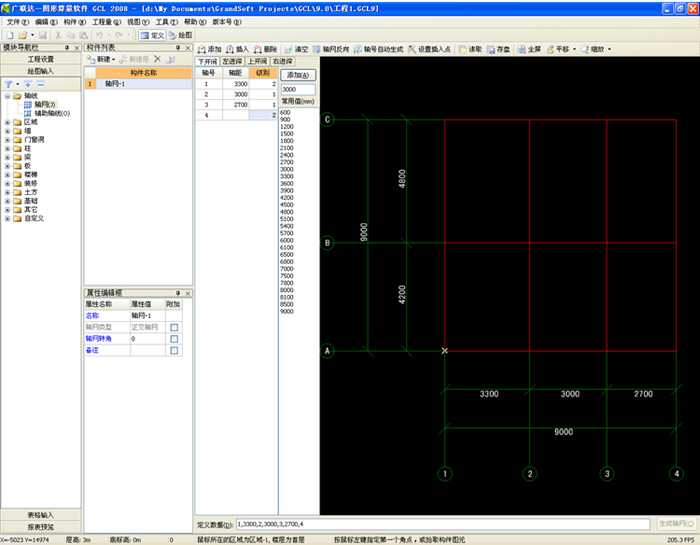Screen dimensions: 700x545
Task: Click the 绘图输入 navigation button
Action: click(x=41, y=71)
